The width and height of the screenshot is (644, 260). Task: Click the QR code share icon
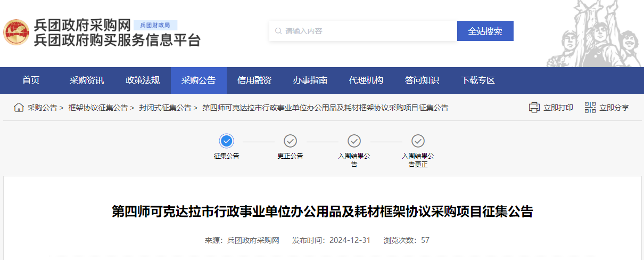590,108
